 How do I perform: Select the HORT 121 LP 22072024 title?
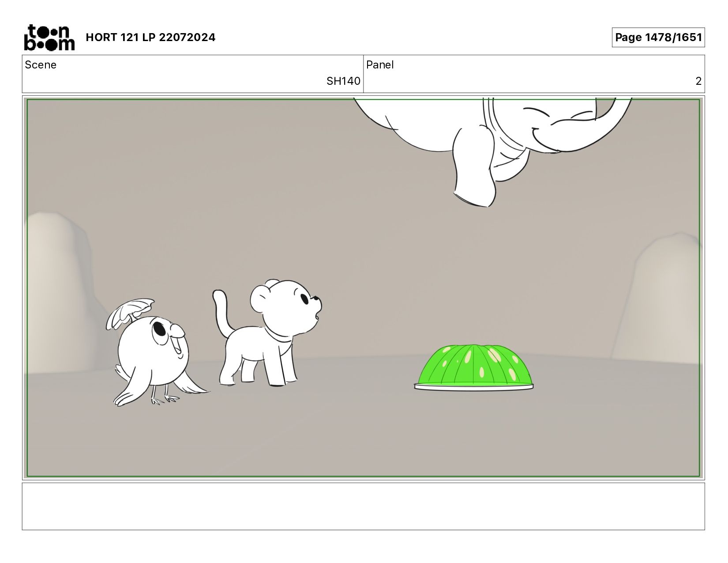[150, 38]
